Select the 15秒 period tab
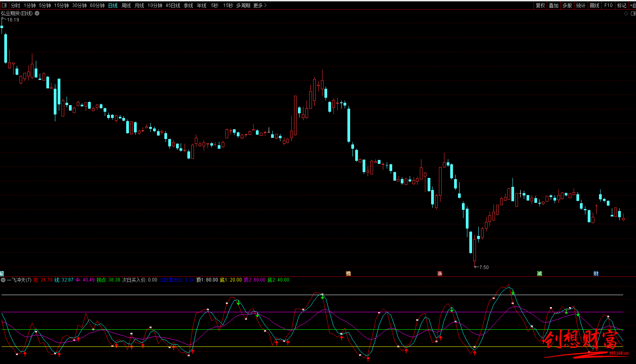 click(x=228, y=5)
